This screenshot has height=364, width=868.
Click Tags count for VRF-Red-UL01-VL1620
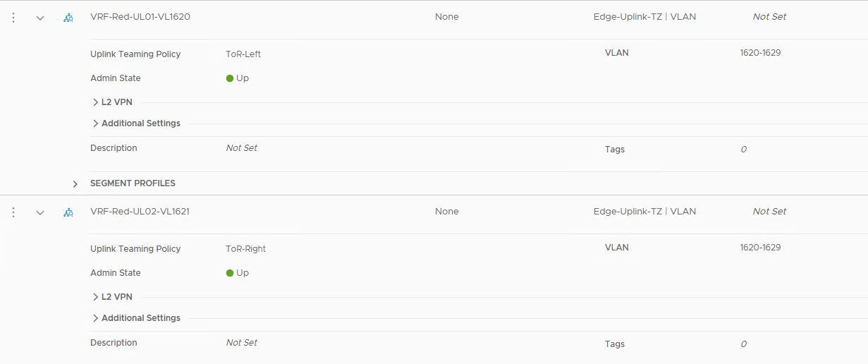click(743, 150)
